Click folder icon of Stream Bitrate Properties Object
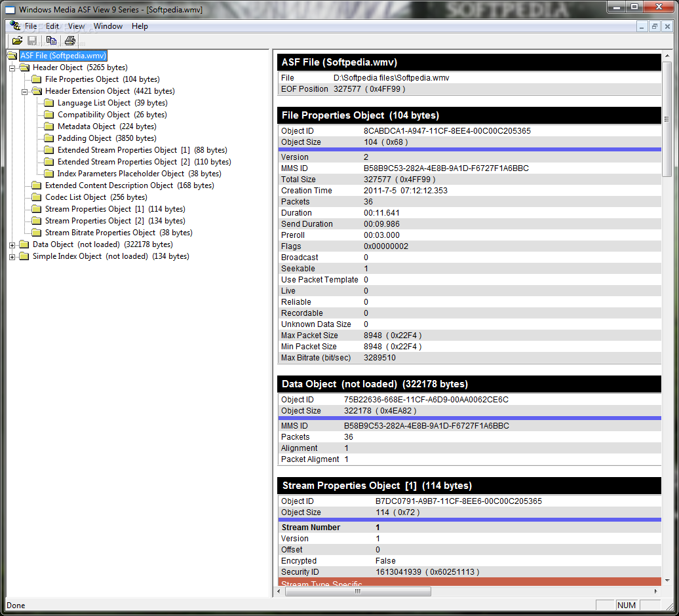 point(37,233)
